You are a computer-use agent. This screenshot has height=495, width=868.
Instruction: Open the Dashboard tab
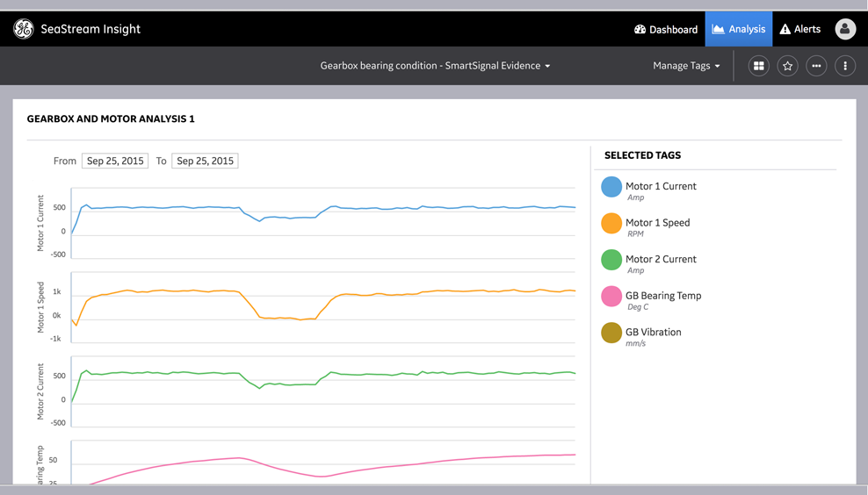(665, 29)
